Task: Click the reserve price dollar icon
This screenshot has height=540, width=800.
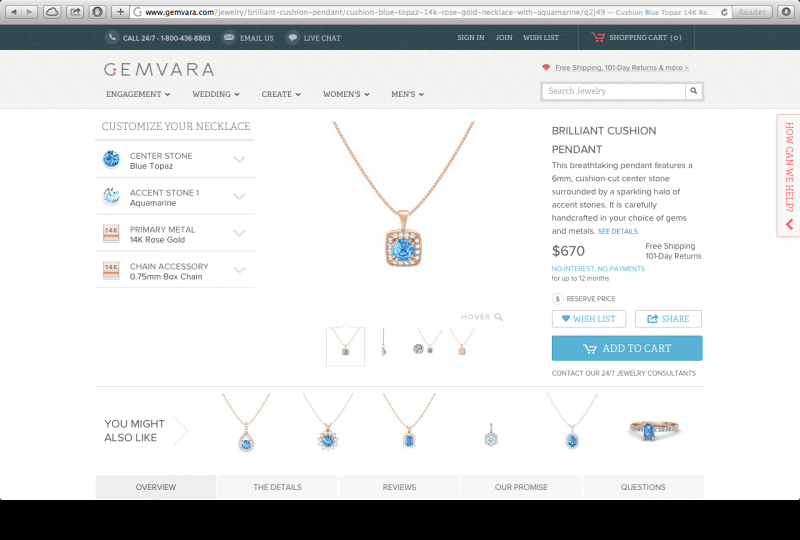Action: pyautogui.click(x=557, y=299)
